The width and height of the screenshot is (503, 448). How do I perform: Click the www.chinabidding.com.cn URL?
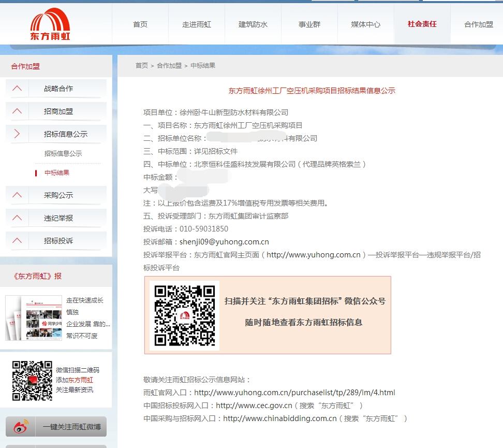click(280, 418)
